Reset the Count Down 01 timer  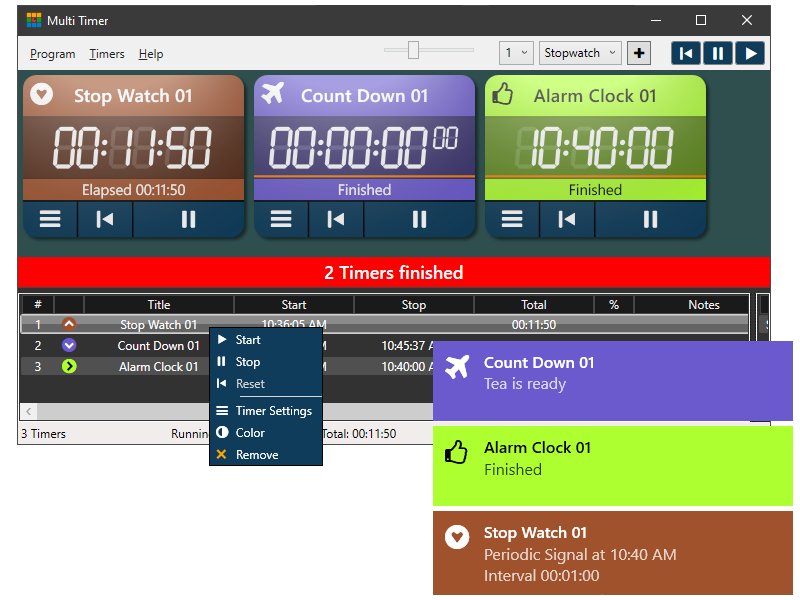(336, 220)
